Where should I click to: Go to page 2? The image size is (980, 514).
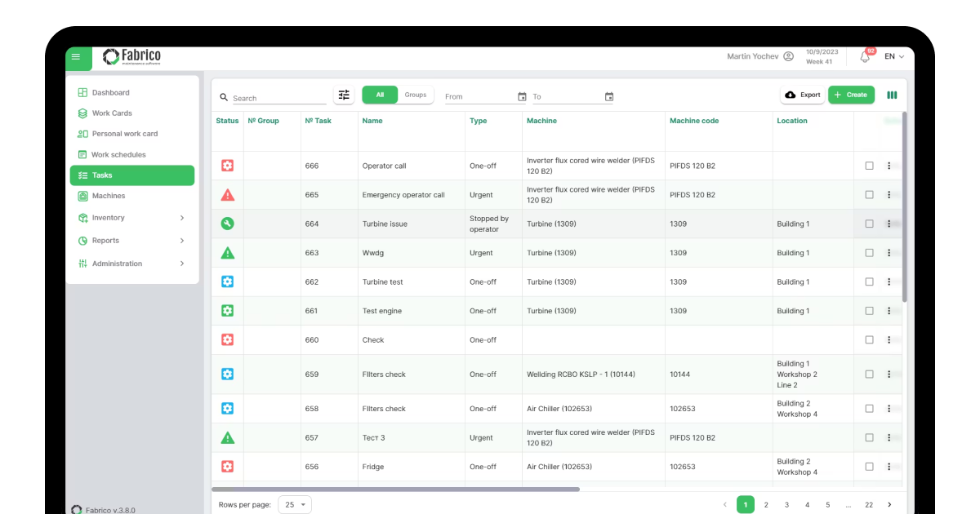766,505
